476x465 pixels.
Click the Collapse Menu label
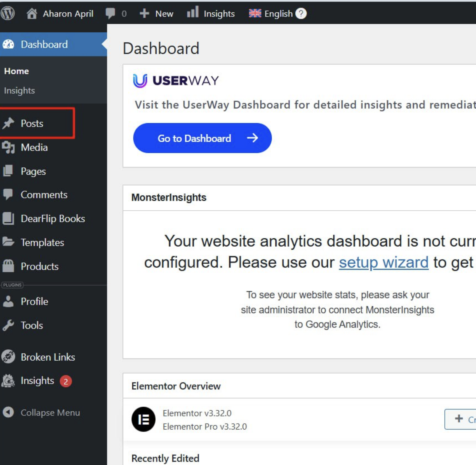50,412
